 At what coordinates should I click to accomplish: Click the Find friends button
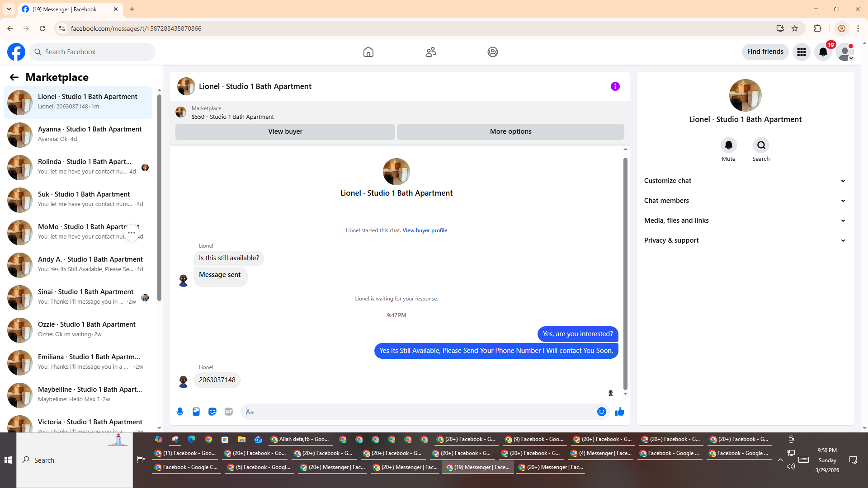point(765,52)
